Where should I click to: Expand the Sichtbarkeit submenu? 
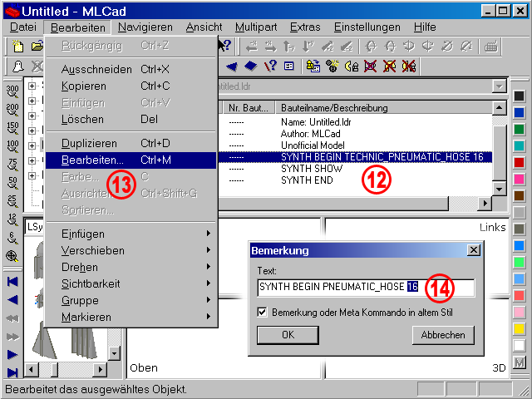tap(131, 283)
